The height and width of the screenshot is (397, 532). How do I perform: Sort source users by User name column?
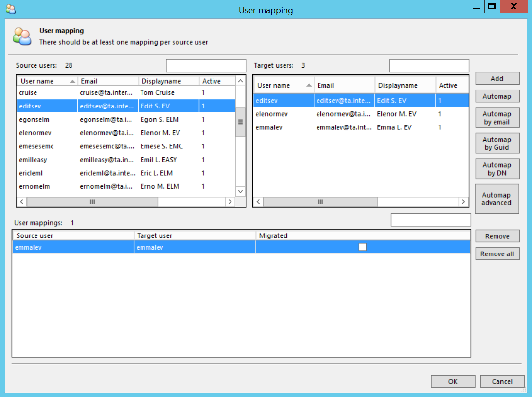tap(46, 81)
